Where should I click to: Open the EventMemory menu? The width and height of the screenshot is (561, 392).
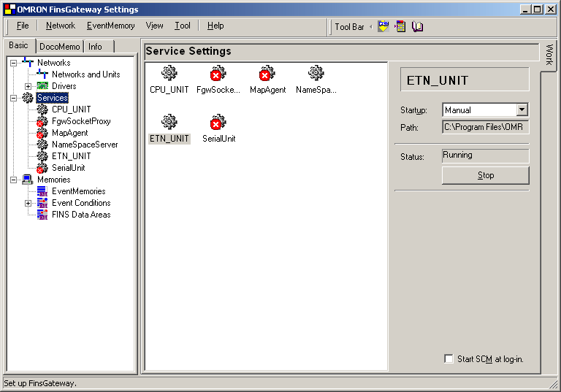click(x=110, y=26)
